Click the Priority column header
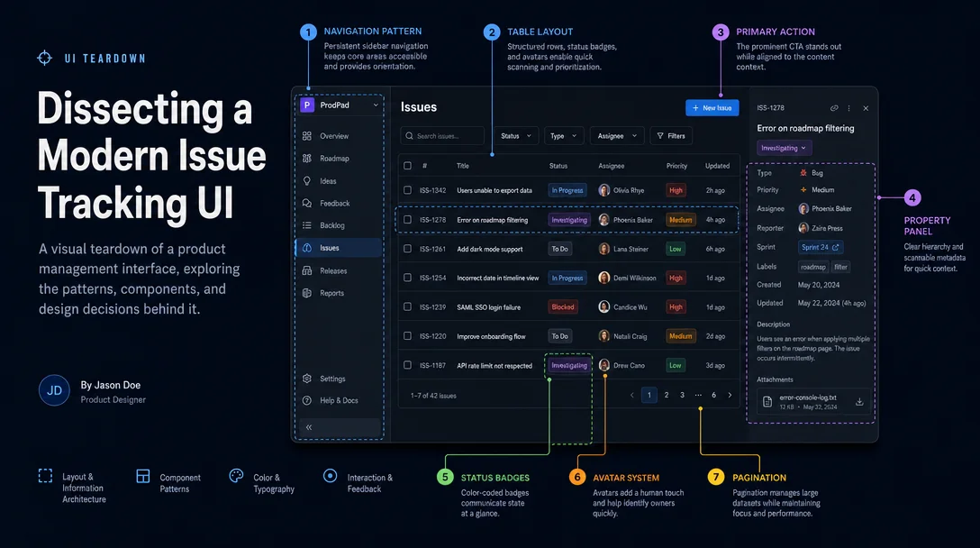 click(676, 166)
